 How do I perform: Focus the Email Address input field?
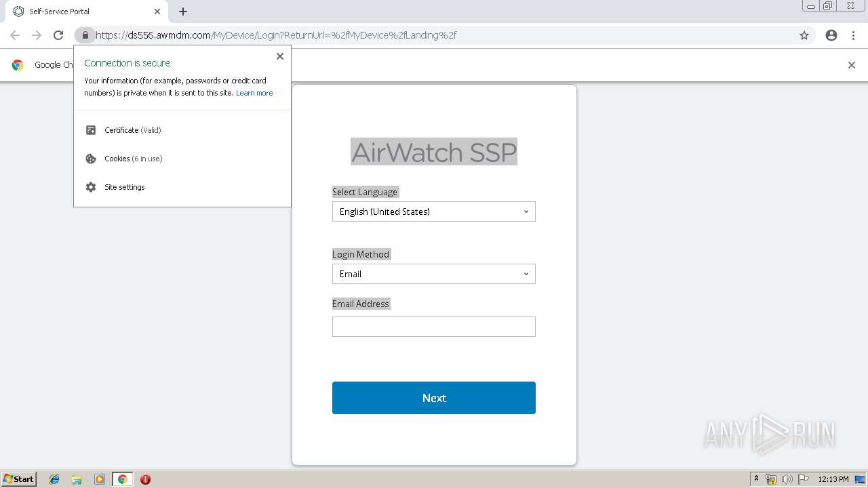pyautogui.click(x=434, y=327)
